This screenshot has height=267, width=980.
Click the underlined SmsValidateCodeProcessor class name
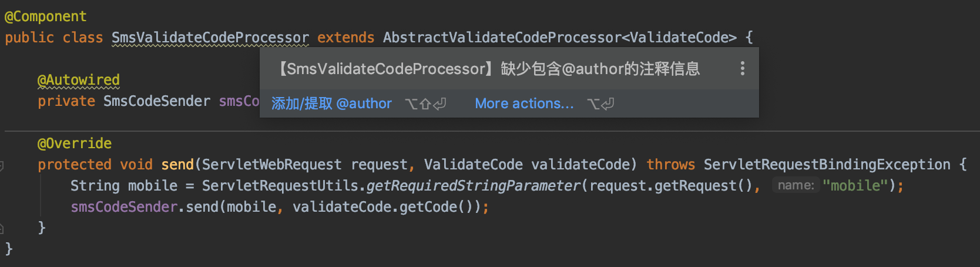click(x=210, y=38)
